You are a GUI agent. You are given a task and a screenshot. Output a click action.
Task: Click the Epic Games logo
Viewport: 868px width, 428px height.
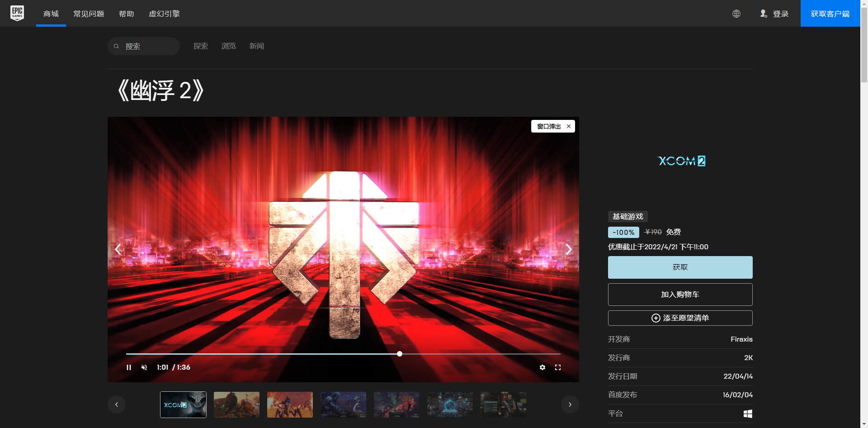pyautogui.click(x=17, y=13)
